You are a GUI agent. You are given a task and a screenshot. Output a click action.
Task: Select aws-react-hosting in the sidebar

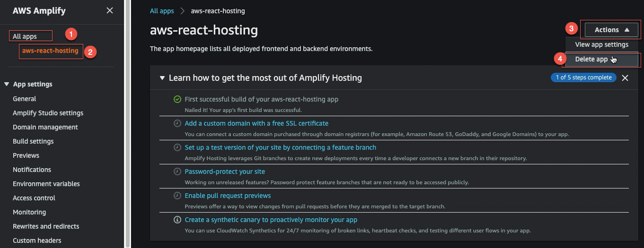[x=50, y=51]
